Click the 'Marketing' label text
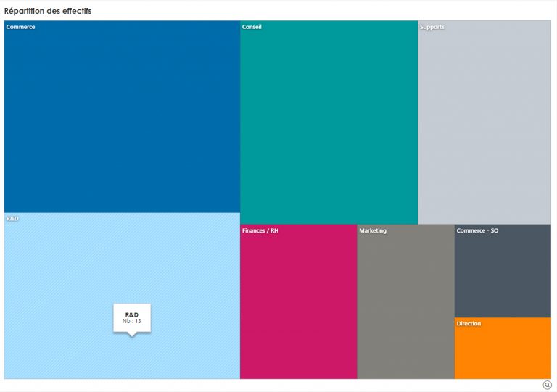557x392 pixels. pyautogui.click(x=373, y=230)
